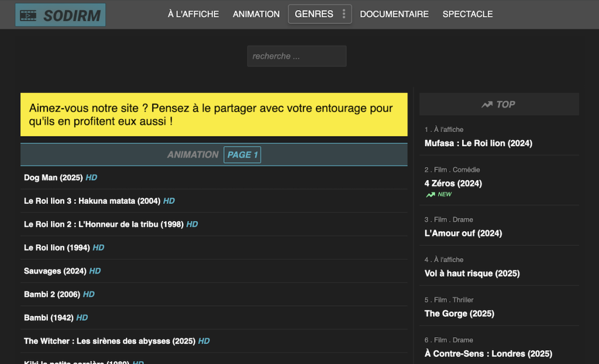Go to the ANIMATION menu section

(256, 14)
